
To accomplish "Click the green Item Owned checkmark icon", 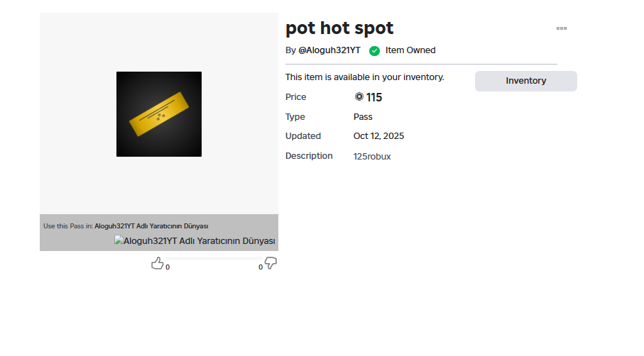I will tap(374, 51).
